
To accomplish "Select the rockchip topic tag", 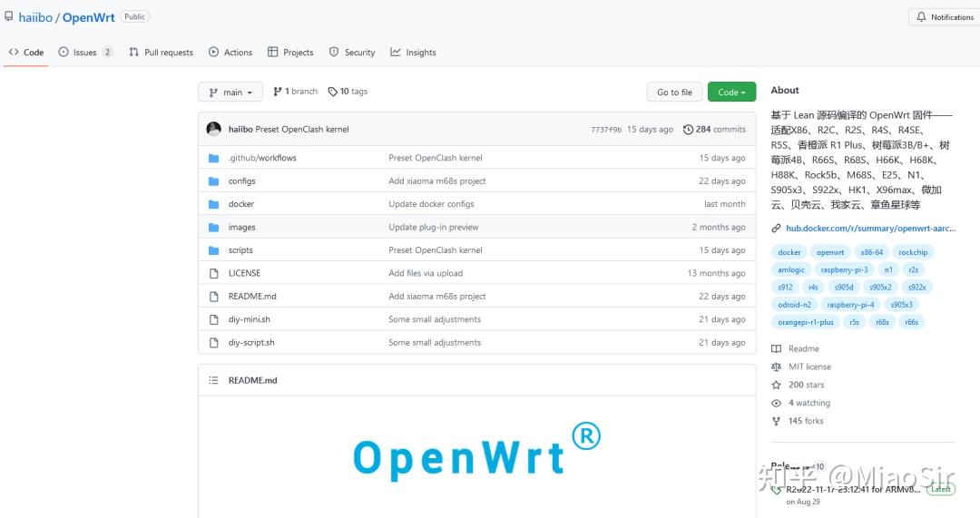I will (x=913, y=252).
